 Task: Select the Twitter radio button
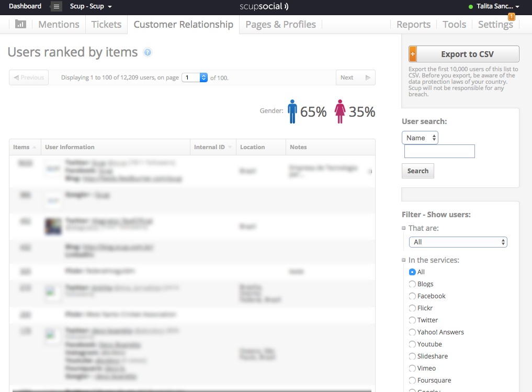point(412,320)
